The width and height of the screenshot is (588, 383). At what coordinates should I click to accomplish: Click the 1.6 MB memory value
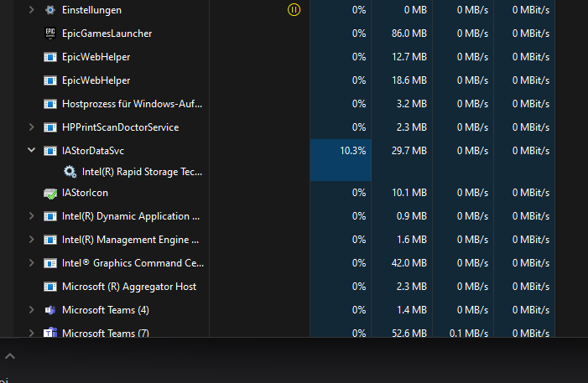click(412, 240)
